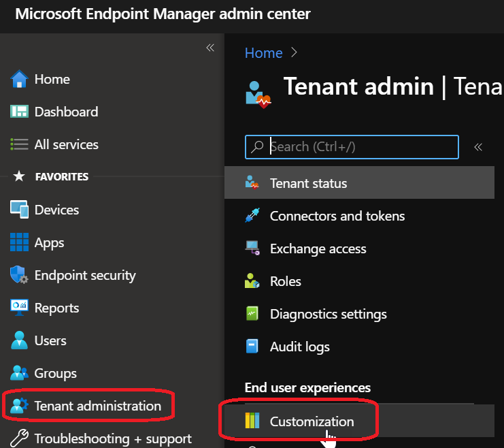
Task: Open Tenant status menu item
Action: coord(308,183)
